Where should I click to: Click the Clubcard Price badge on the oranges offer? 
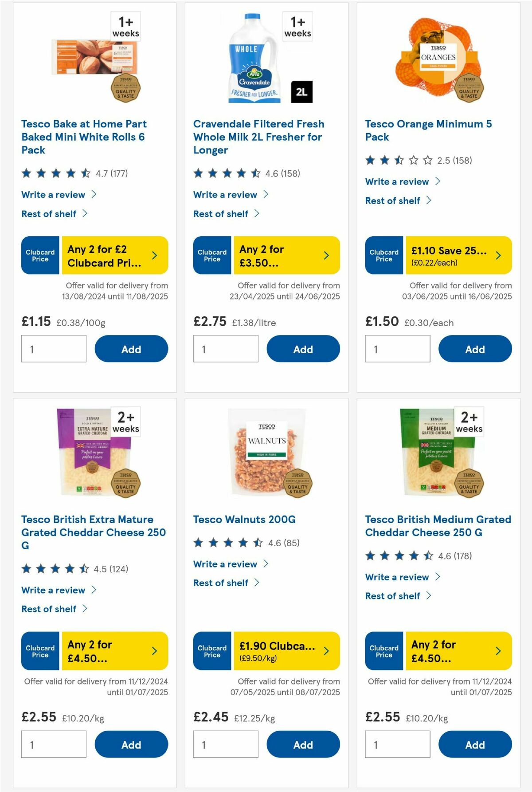[x=384, y=255]
